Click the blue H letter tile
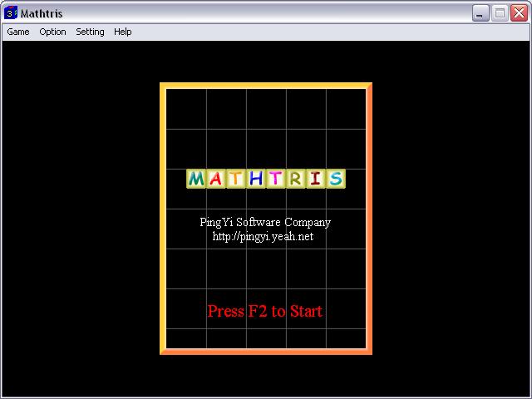 [256, 179]
